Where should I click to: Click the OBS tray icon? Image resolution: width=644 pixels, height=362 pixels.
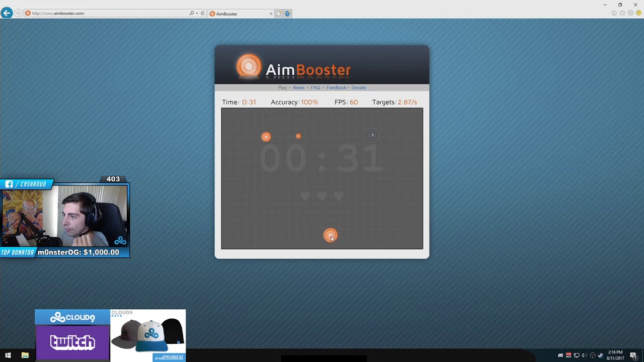(593, 355)
